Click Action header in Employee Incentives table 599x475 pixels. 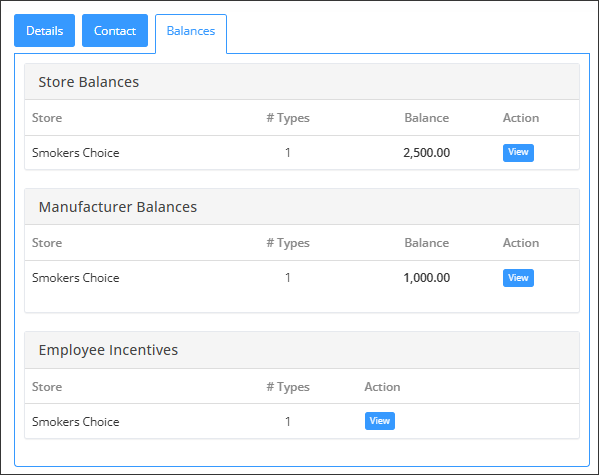click(x=382, y=387)
